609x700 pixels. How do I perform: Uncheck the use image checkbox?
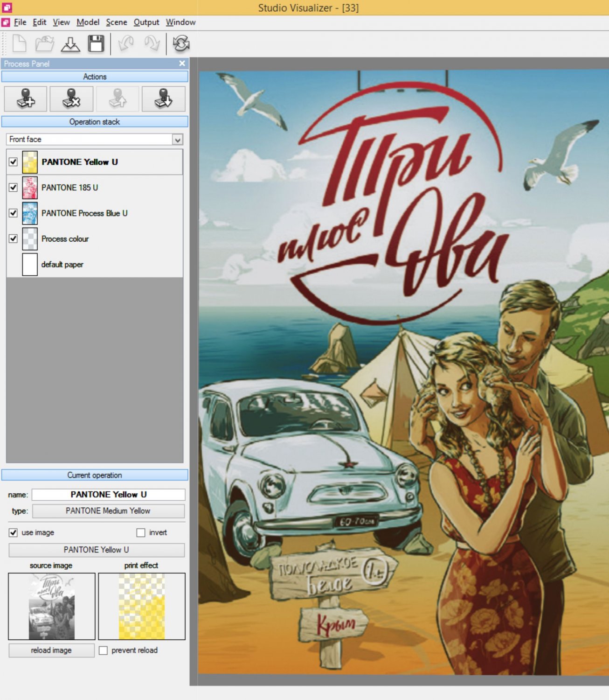pyautogui.click(x=13, y=532)
